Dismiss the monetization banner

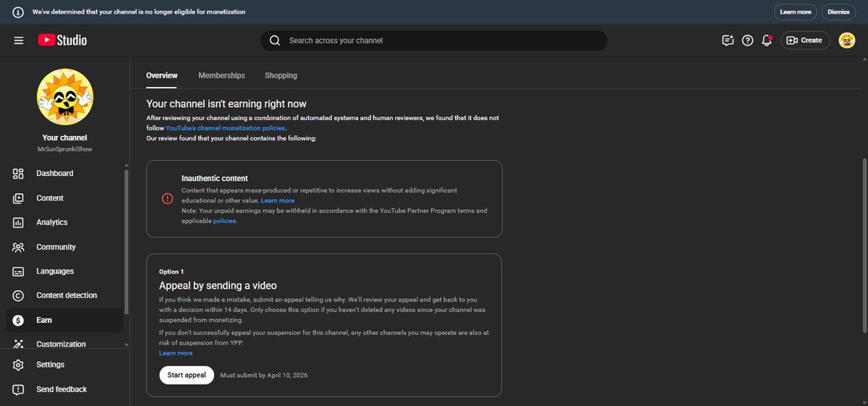[x=838, y=12]
